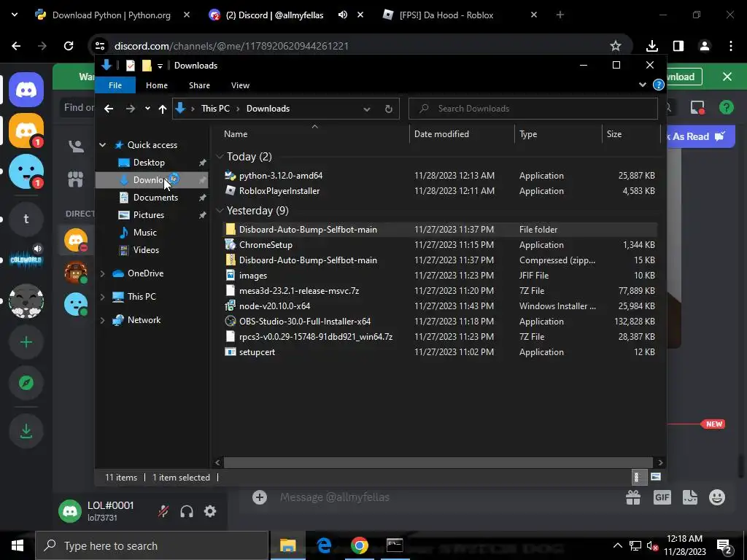
Task: Expand OneDrive tree node
Action: pyautogui.click(x=102, y=273)
